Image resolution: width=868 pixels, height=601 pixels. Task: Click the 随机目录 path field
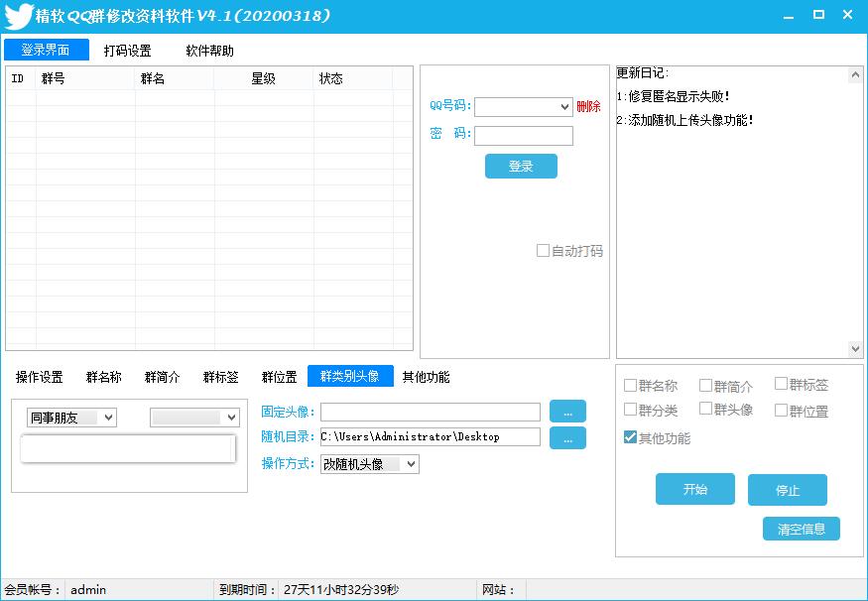click(x=431, y=436)
